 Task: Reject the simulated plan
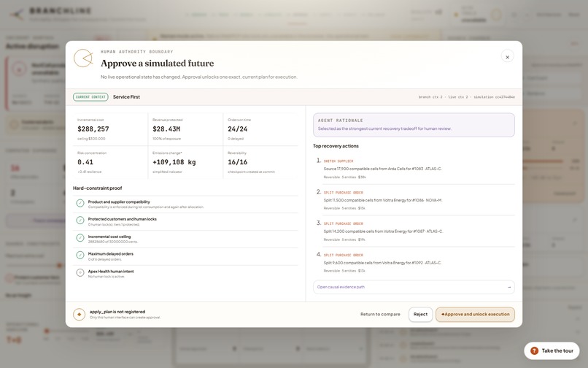(420, 314)
